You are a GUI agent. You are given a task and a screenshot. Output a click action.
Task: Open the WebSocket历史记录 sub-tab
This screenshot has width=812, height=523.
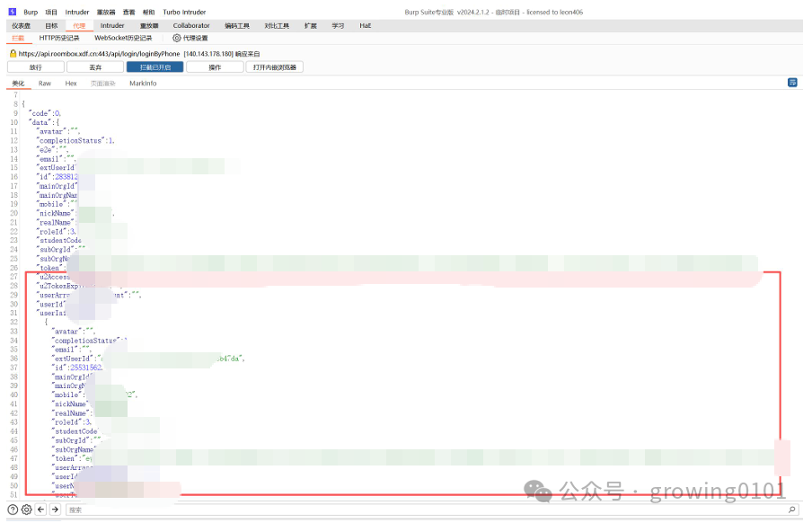pos(123,38)
